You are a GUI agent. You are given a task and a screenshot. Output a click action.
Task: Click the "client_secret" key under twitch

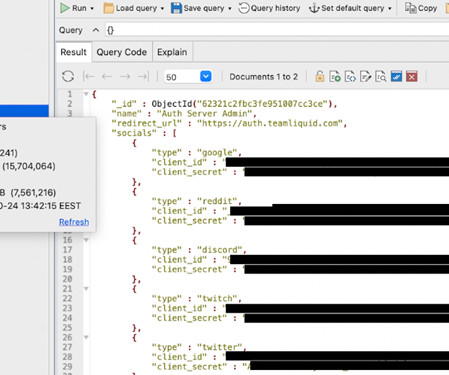click(x=189, y=318)
